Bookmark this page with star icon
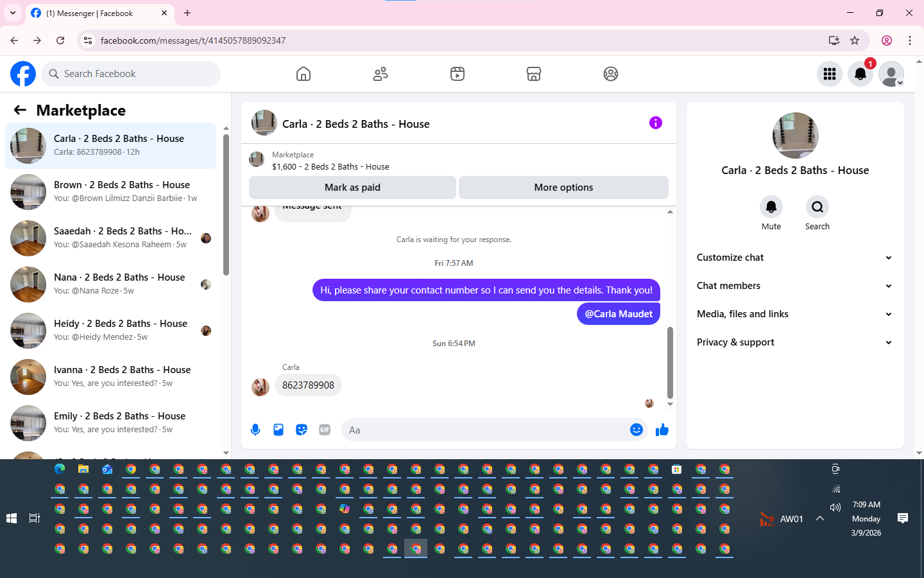Viewport: 924px width, 578px height. point(855,40)
